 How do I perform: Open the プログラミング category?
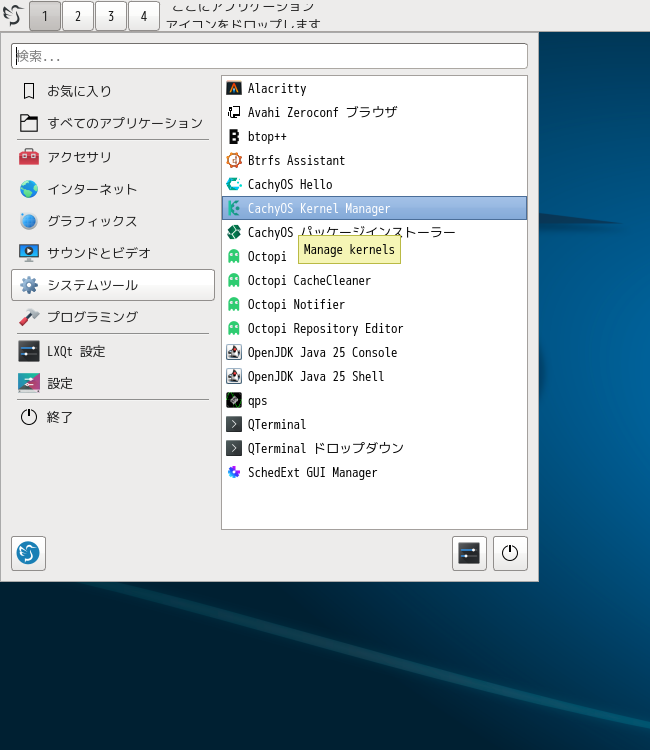tap(113, 317)
